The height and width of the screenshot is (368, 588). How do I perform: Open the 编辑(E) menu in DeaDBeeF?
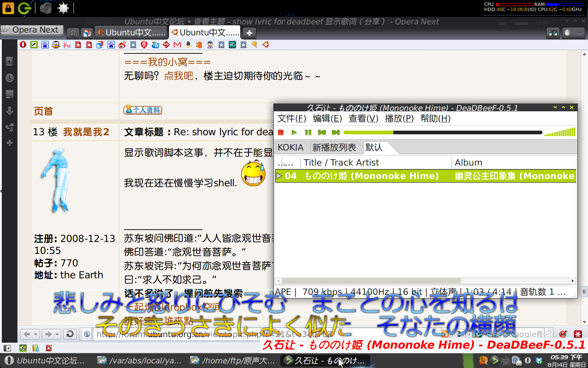pyautogui.click(x=328, y=119)
